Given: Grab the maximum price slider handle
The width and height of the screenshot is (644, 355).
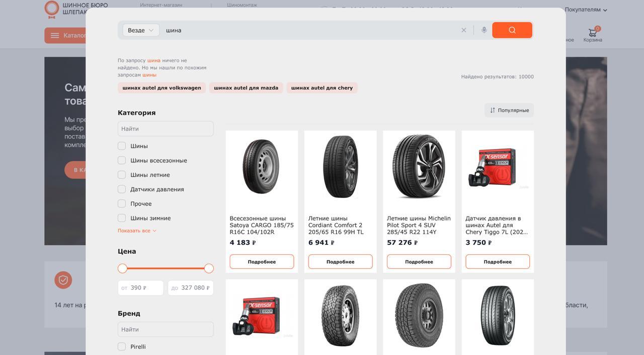Looking at the screenshot, I should pyautogui.click(x=209, y=268).
